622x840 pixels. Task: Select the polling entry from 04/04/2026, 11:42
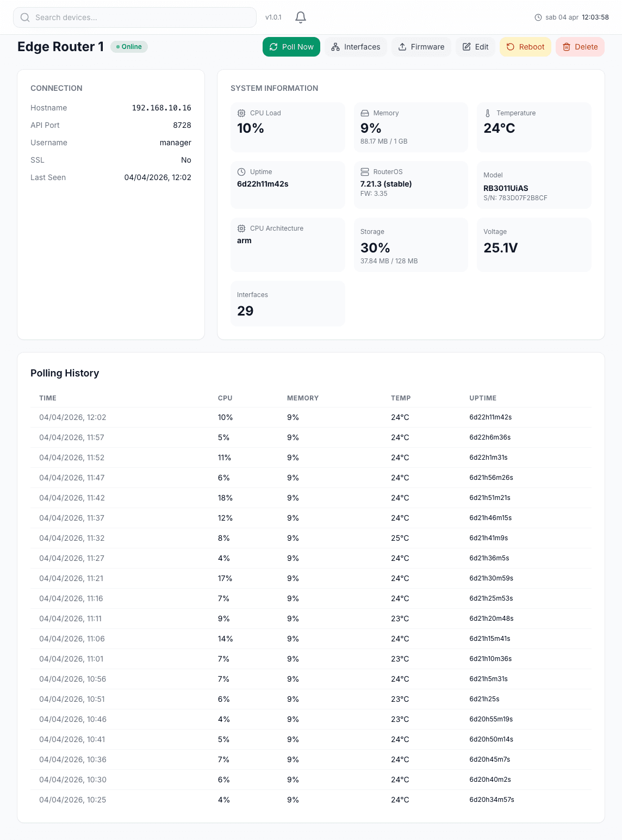click(x=310, y=497)
